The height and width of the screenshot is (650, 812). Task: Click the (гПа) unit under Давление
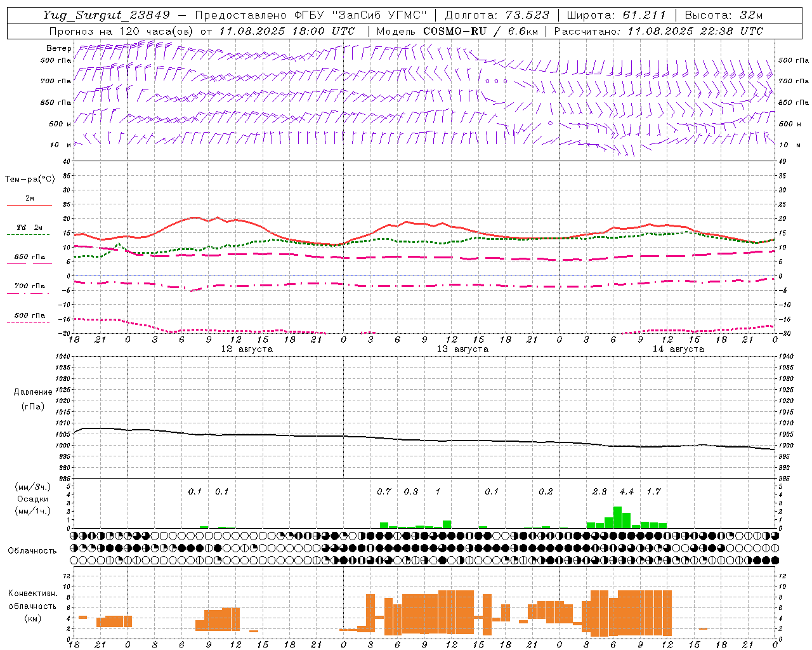click(33, 406)
